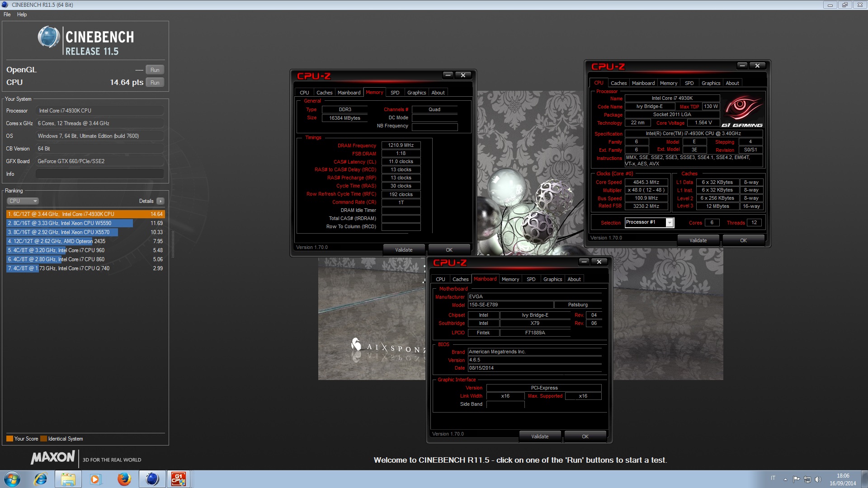Switch to CPU-Z G1 taskbar icon
Viewport: 868px width, 488px height.
pyautogui.click(x=179, y=479)
